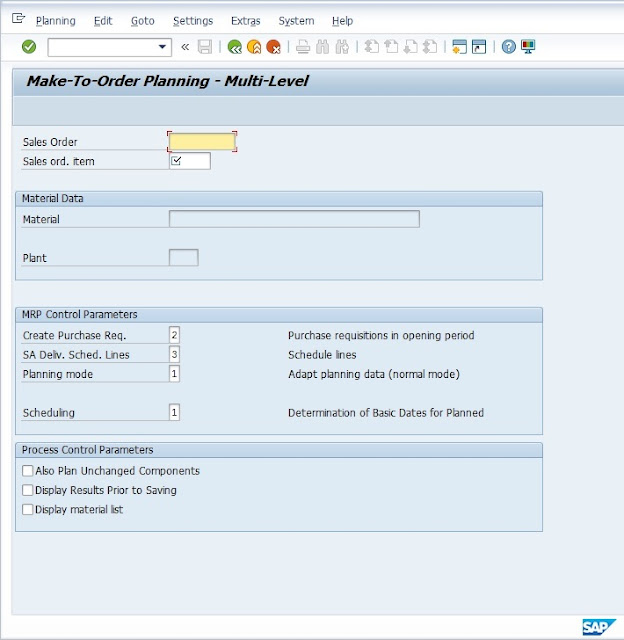Click the menu bar system icon next to Planning
The height and width of the screenshot is (640, 624).
[18, 18]
